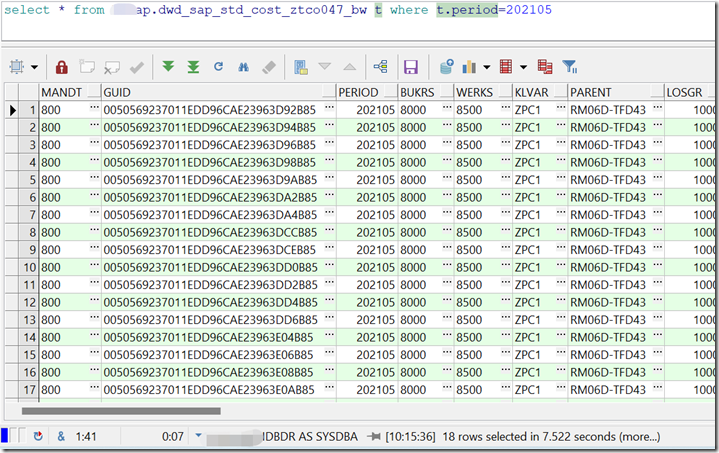Open ellipsis button for PARENT in row 5
Screen dimensions: 719x453
[x=658, y=178]
